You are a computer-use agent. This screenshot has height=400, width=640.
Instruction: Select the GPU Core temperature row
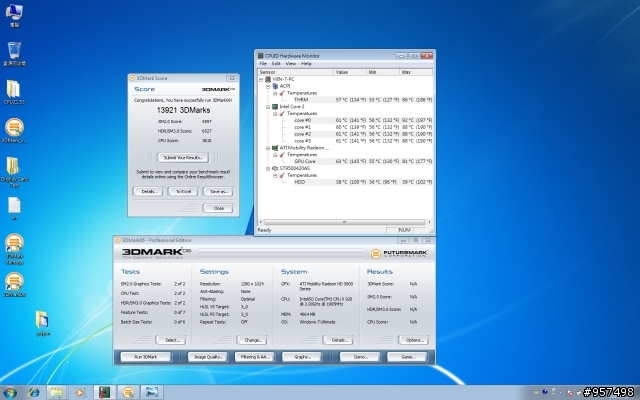[362, 161]
